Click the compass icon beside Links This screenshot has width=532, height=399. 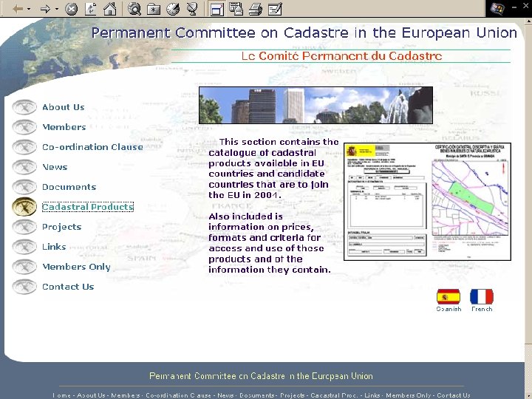coord(24,247)
